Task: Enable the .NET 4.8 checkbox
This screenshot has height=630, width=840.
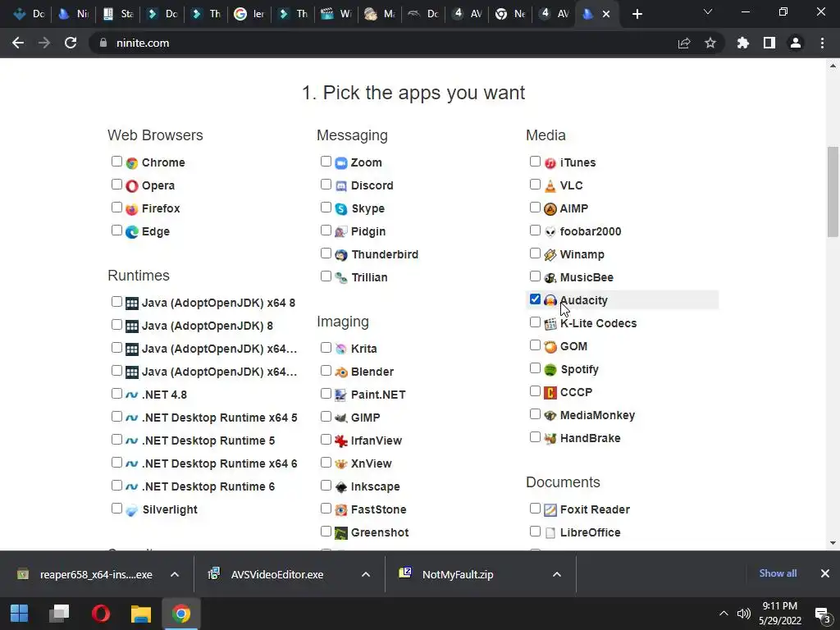Action: (x=116, y=394)
